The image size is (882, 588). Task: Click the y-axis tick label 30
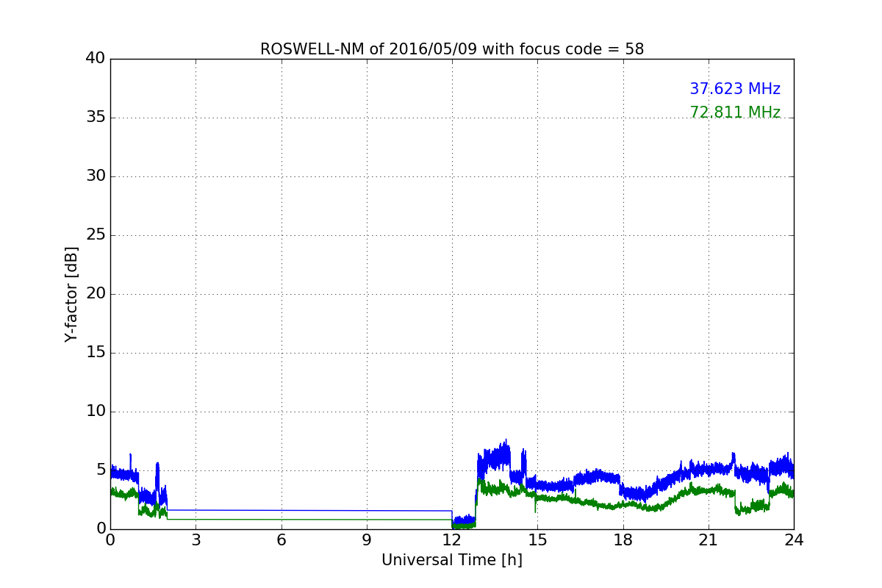(x=96, y=176)
